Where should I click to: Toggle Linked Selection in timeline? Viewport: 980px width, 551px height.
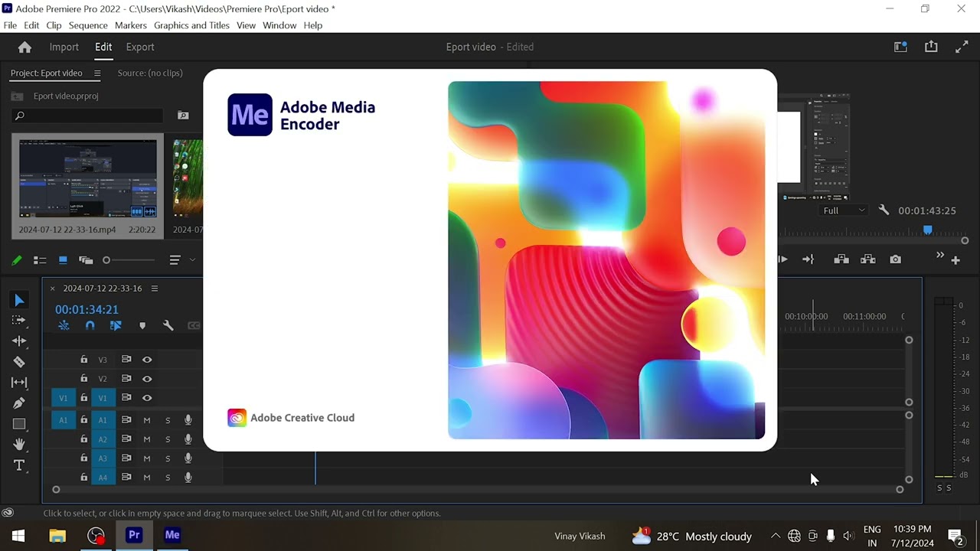pyautogui.click(x=116, y=325)
